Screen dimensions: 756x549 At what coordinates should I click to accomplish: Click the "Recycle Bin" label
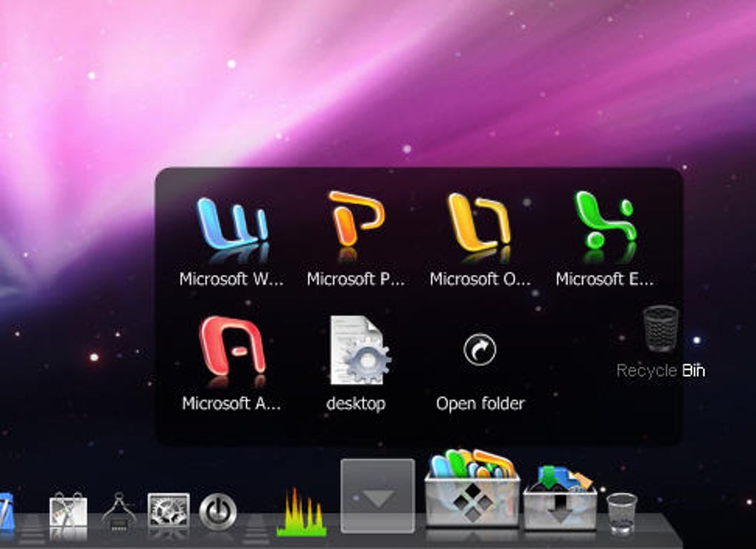coord(661,370)
